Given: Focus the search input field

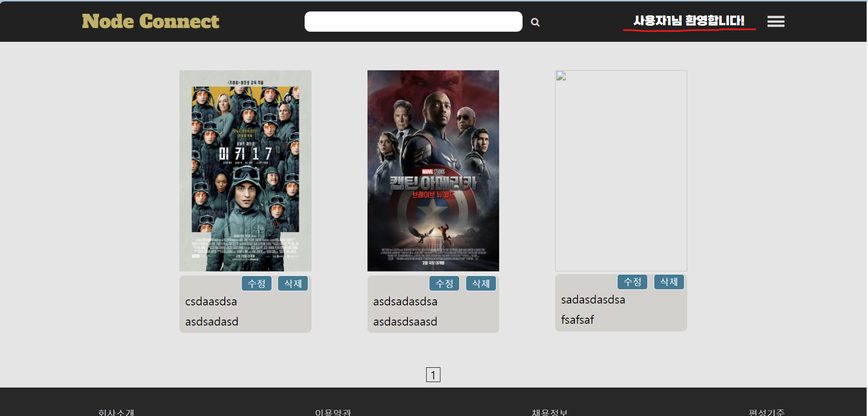Looking at the screenshot, I should pyautogui.click(x=413, y=22).
